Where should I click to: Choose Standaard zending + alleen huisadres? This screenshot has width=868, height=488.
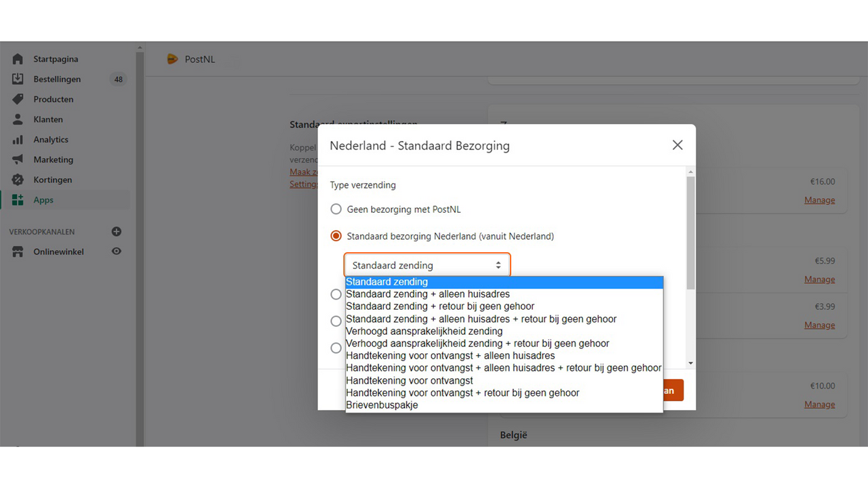504,294
